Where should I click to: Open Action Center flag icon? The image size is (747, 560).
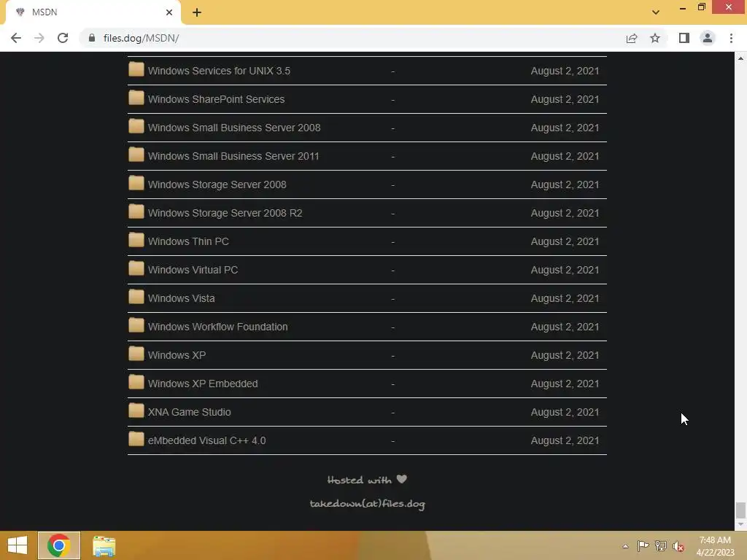(x=643, y=546)
